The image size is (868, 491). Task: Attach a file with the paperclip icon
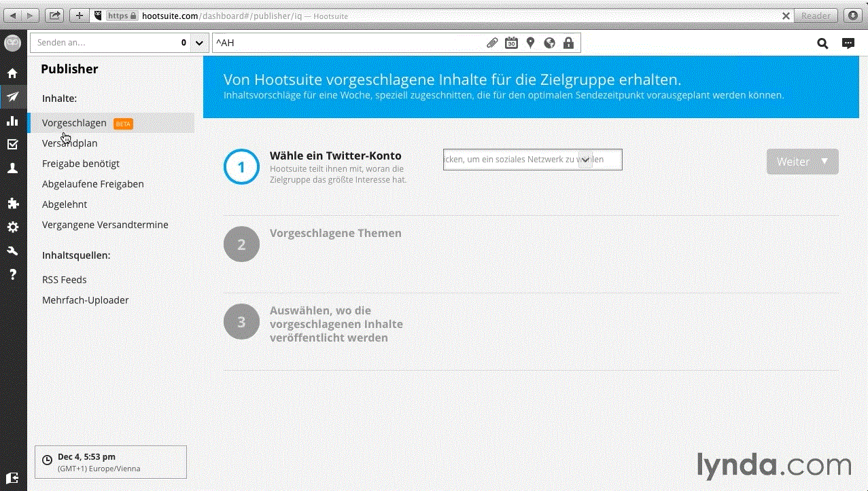coord(492,43)
